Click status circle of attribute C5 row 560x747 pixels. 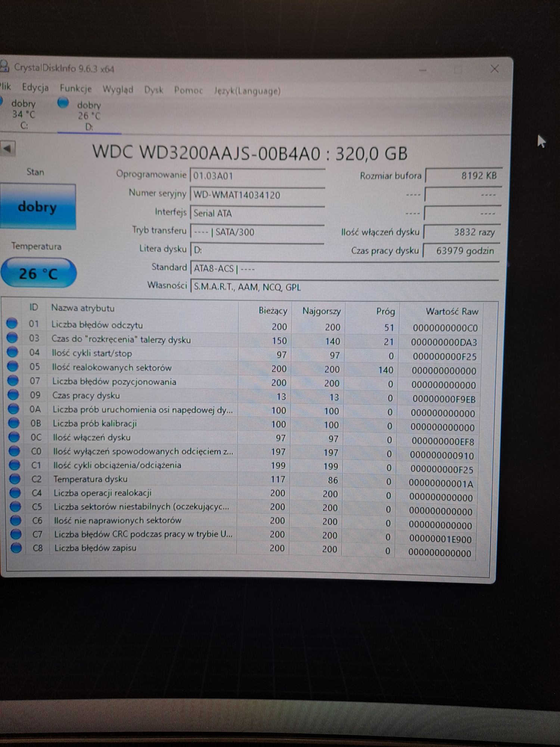(15, 506)
